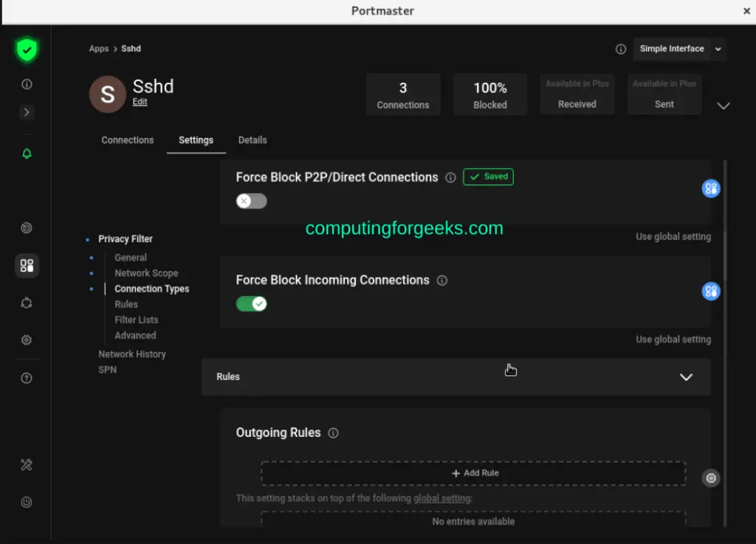Screen dimensions: 756x544
Task: Close the Portmaster window
Action: click(x=746, y=11)
